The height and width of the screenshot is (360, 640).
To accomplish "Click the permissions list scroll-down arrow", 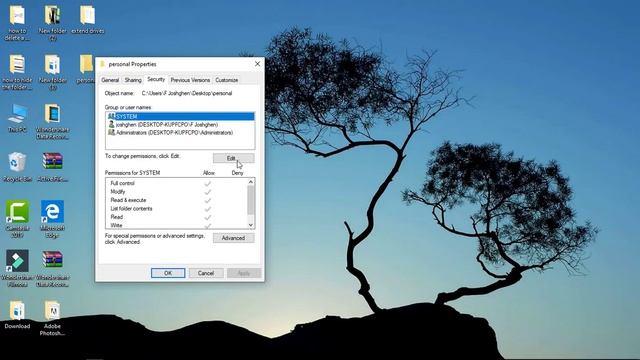I will pos(251,225).
